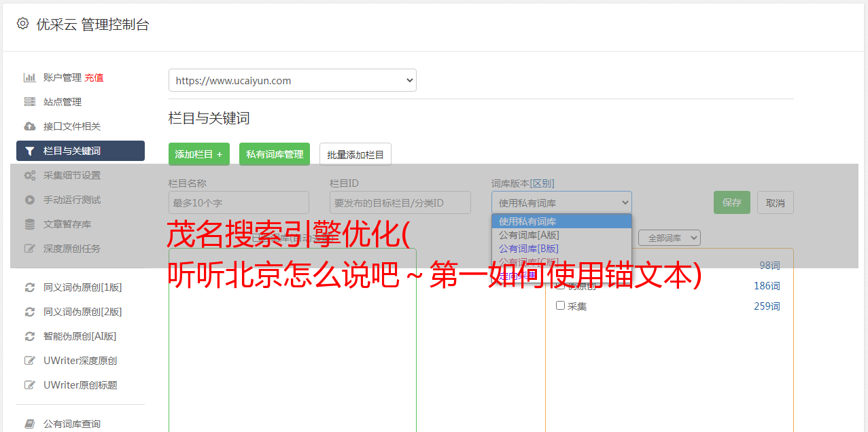Select 栏目与关键词 sidebar item
868x432 pixels.
point(80,151)
